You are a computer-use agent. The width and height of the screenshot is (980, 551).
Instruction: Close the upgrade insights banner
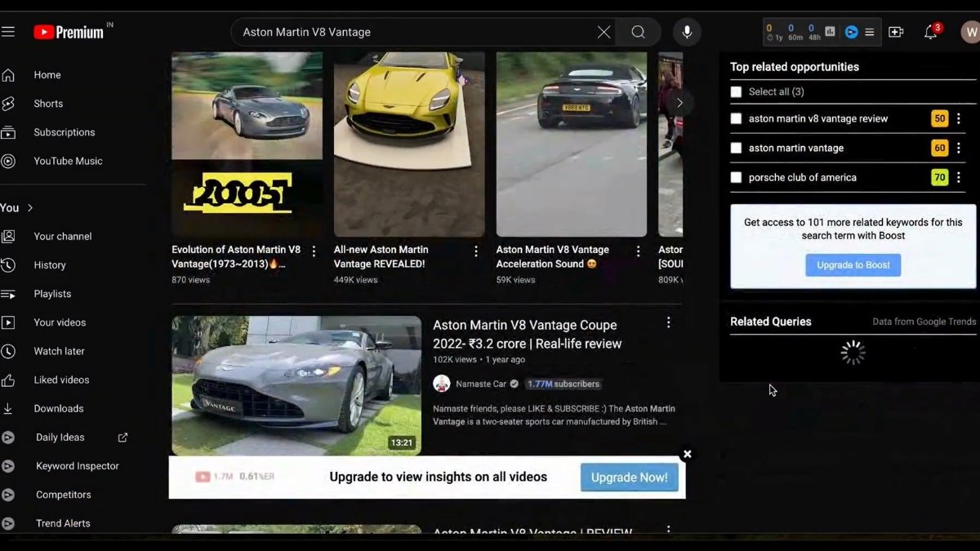pos(687,454)
